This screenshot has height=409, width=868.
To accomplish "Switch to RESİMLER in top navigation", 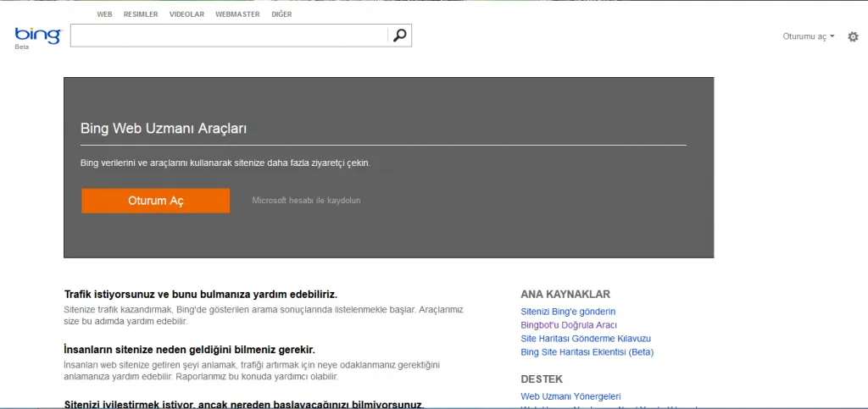I will coord(141,14).
